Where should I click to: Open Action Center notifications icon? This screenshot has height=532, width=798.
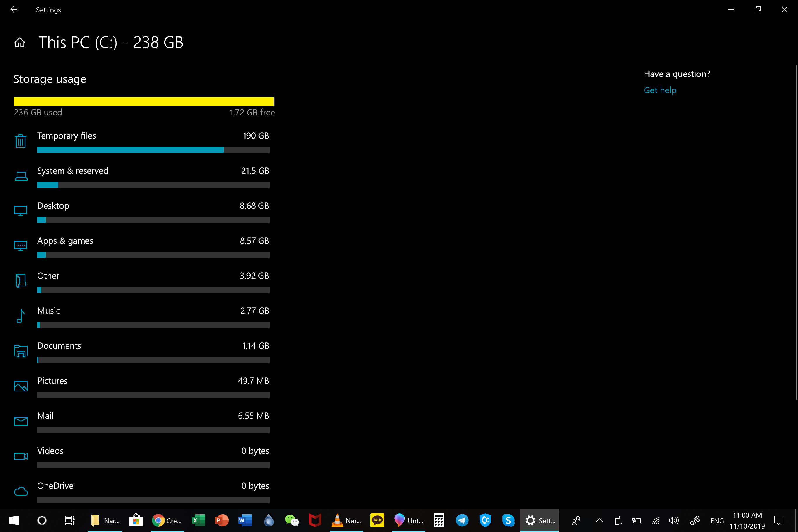point(779,520)
